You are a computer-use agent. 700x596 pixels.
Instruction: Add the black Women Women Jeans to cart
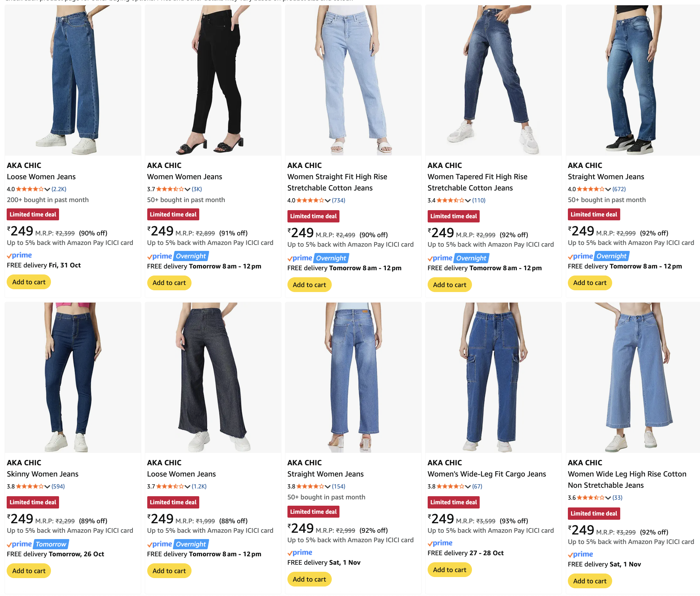coord(169,283)
